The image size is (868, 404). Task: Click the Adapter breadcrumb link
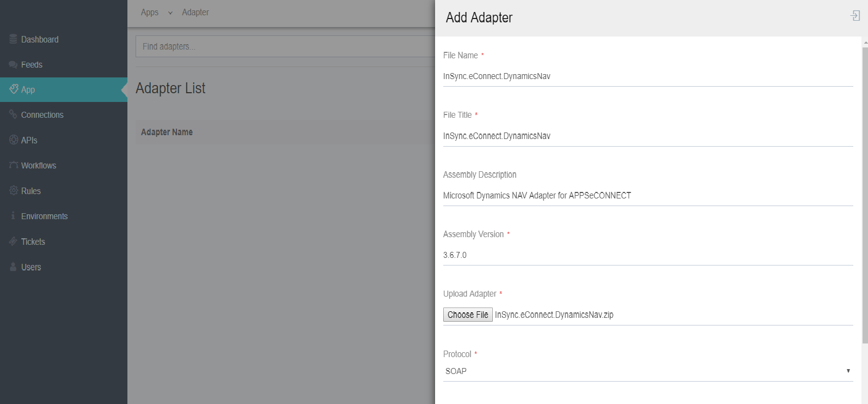[x=195, y=12]
